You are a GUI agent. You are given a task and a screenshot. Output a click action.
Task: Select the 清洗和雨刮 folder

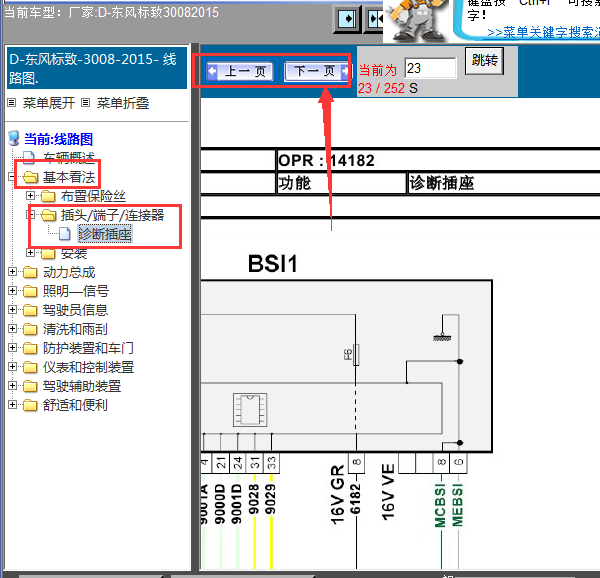coord(75,329)
